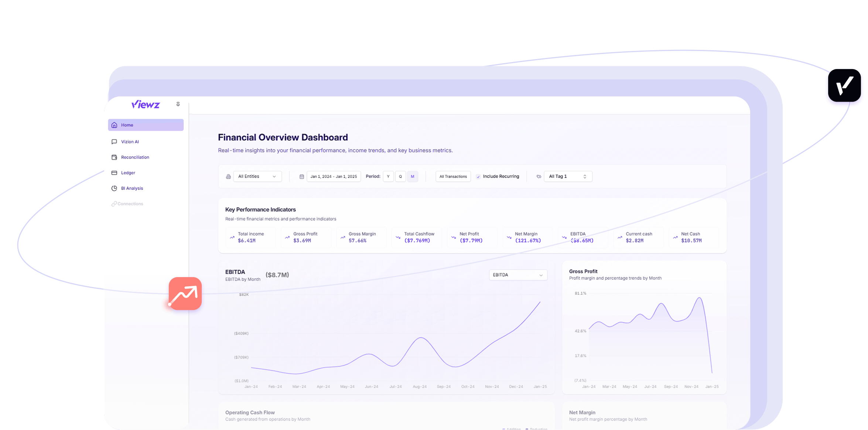Image resolution: width=868 pixels, height=430 pixels.
Task: Click the tag icon beside All Tag 1
Action: tap(539, 177)
